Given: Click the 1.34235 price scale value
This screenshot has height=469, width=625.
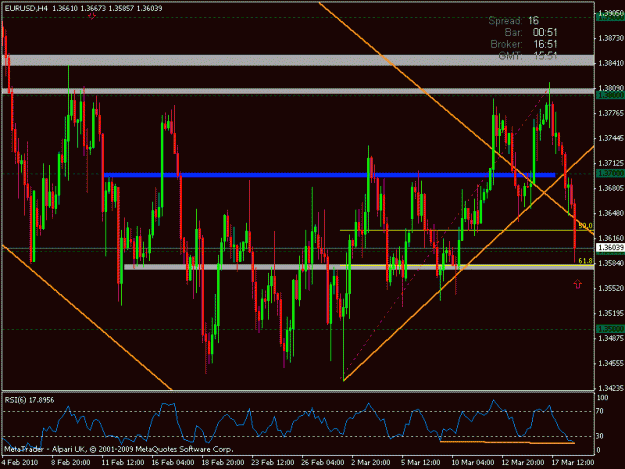Looking at the screenshot, I should pyautogui.click(x=611, y=388).
